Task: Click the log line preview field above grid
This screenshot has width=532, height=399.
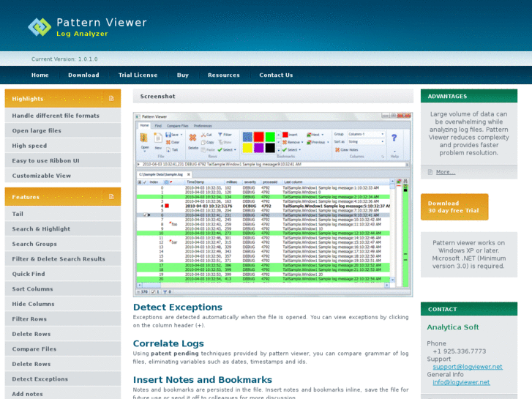Action: coord(271,164)
